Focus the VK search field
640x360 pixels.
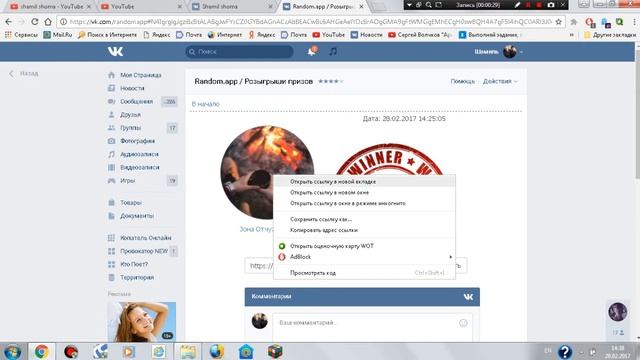(x=240, y=52)
